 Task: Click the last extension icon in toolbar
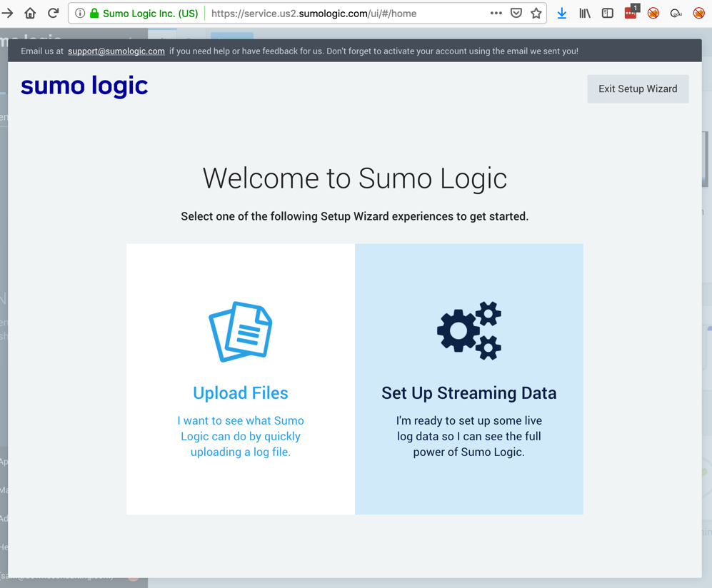[x=699, y=13]
